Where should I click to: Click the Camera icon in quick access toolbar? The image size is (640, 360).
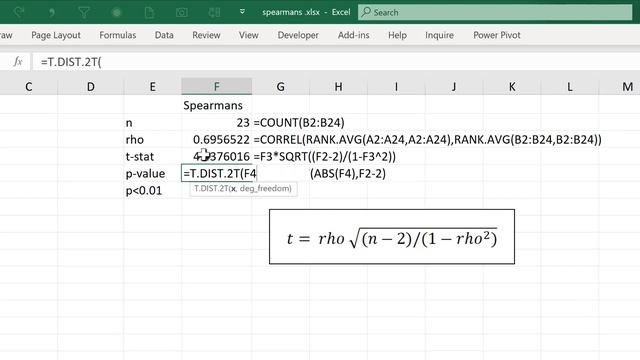coord(182,13)
